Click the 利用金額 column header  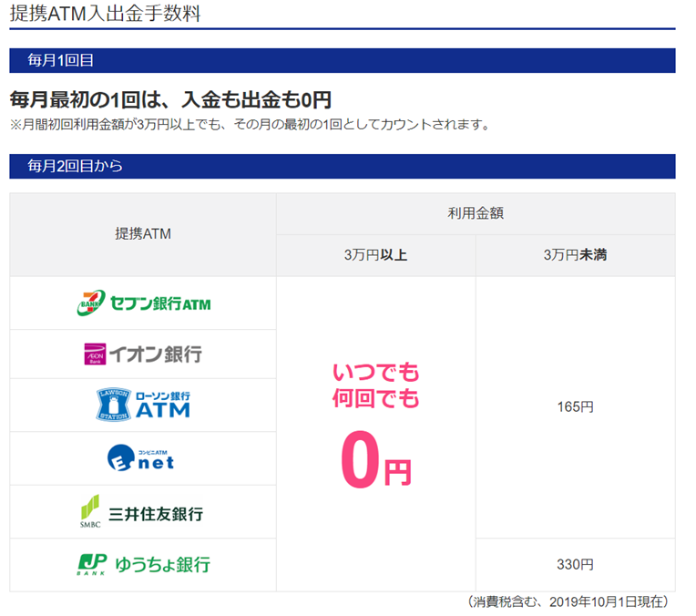pos(476,213)
